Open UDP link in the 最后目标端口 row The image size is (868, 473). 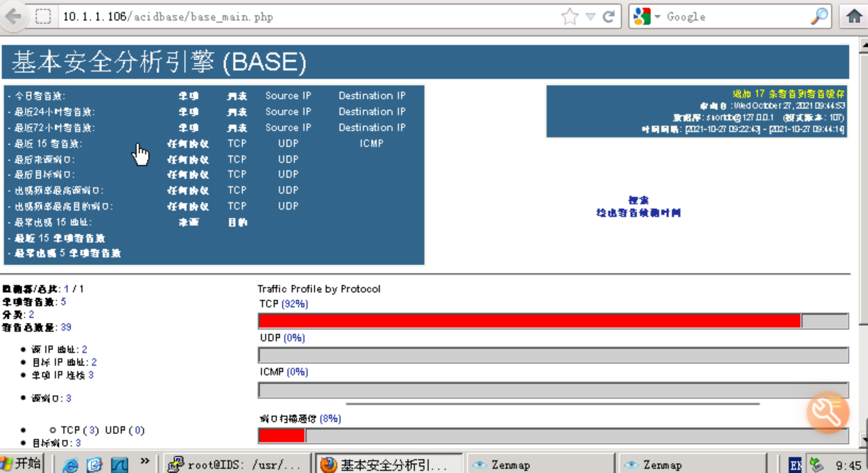pos(288,175)
